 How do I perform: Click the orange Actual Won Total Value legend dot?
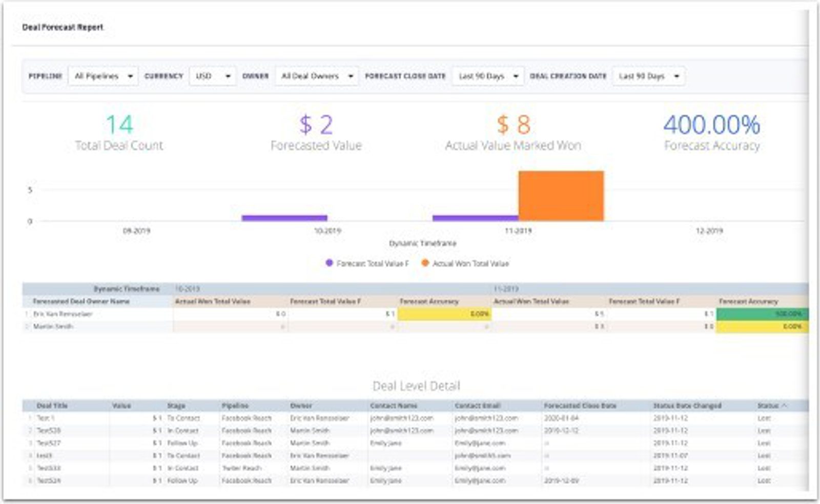pyautogui.click(x=425, y=263)
